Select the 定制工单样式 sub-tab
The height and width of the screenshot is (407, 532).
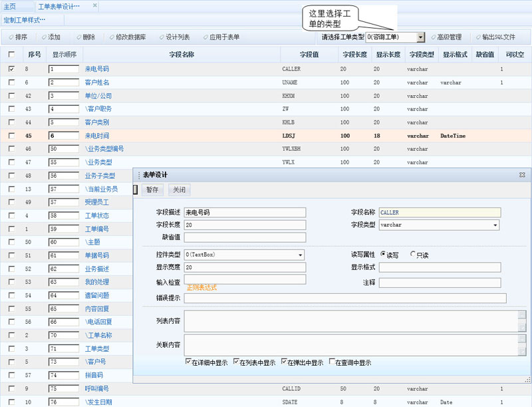tap(25, 20)
